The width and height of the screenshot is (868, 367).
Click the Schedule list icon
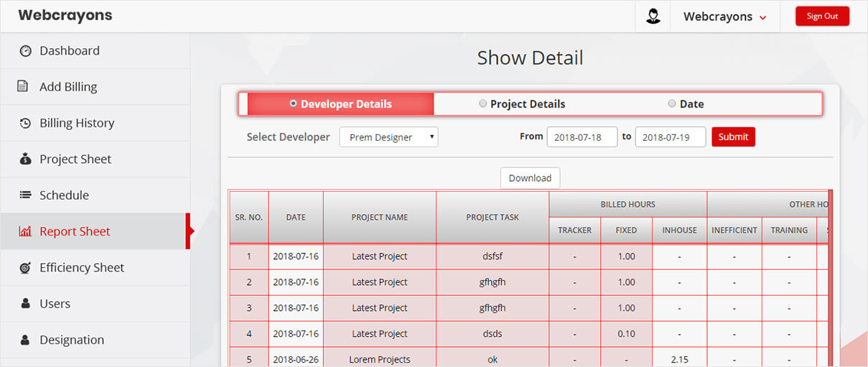pos(25,195)
